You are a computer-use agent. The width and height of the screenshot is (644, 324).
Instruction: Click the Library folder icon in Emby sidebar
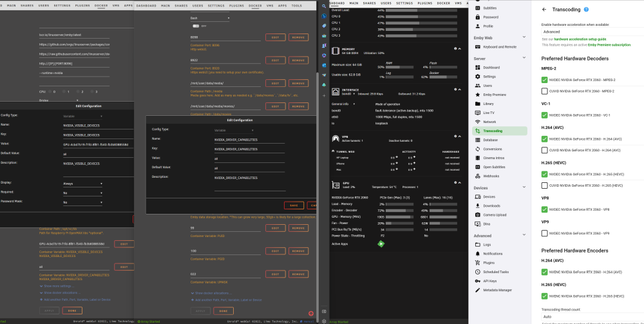[477, 104]
